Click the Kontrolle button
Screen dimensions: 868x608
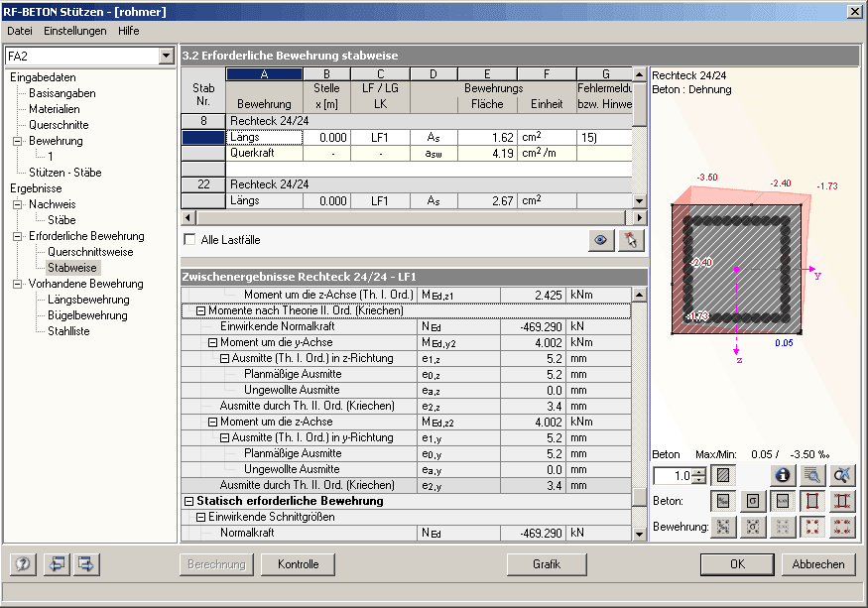[x=298, y=564]
